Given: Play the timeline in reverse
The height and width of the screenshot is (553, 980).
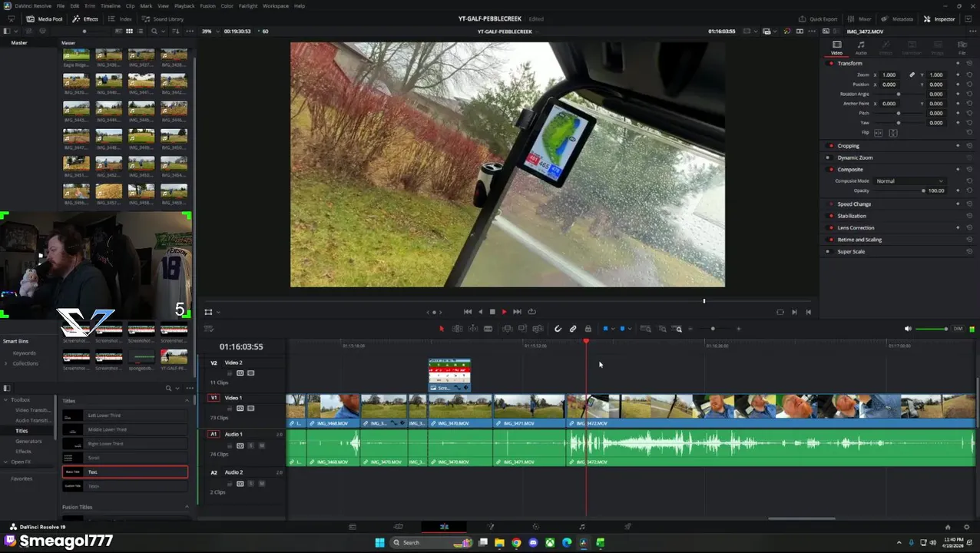Looking at the screenshot, I should 481,312.
